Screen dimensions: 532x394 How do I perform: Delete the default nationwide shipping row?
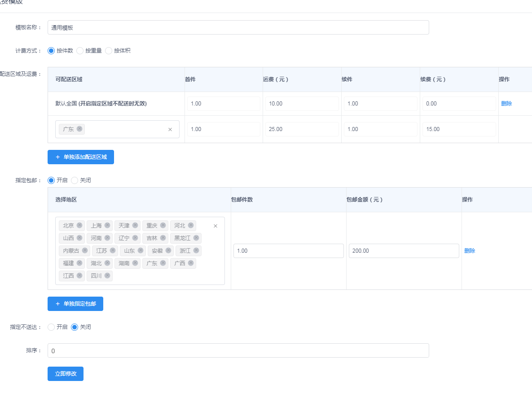[506, 104]
